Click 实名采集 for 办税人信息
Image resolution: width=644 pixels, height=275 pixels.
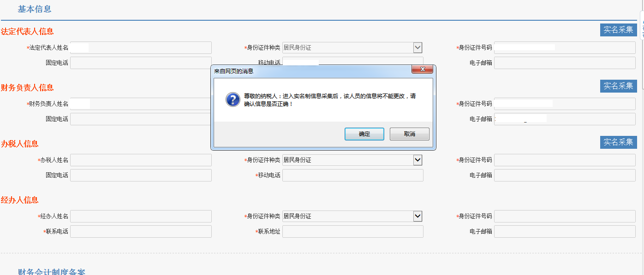point(618,142)
